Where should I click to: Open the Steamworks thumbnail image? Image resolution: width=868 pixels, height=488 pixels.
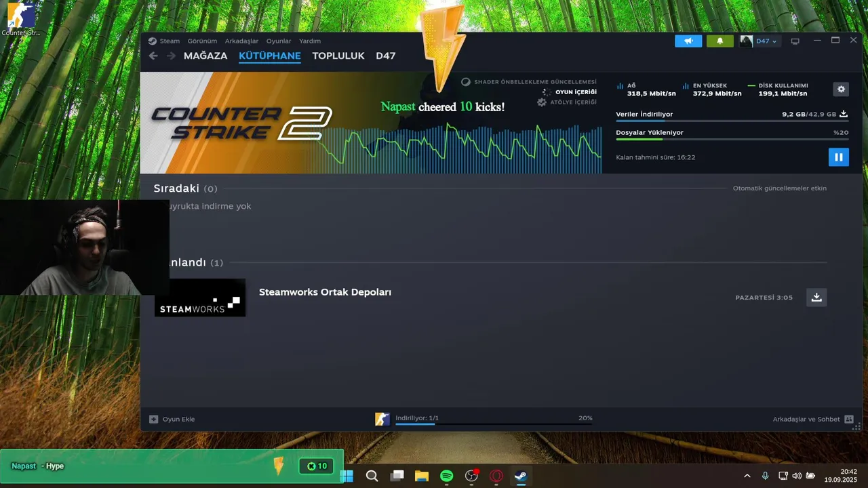(200, 298)
